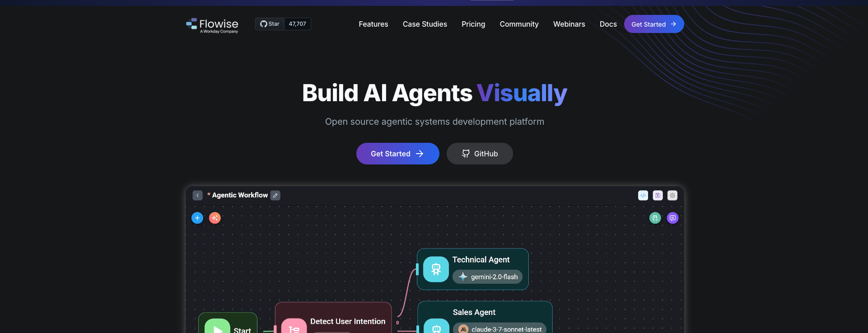Viewport: 868px width, 333px height.
Task: Click the Open source agentic systems subtitle
Action: tap(434, 122)
